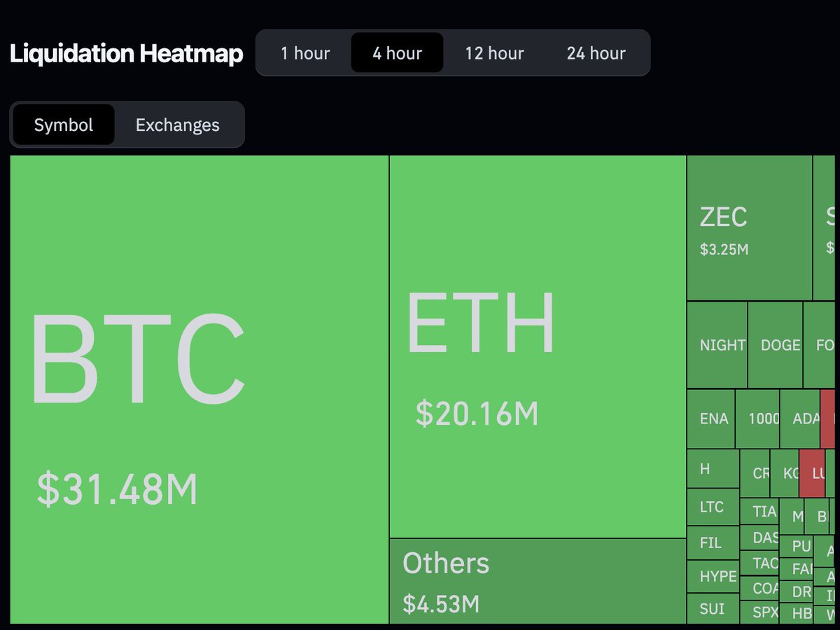This screenshot has height=630, width=840.
Task: Open the Others tile
Action: tap(538, 581)
